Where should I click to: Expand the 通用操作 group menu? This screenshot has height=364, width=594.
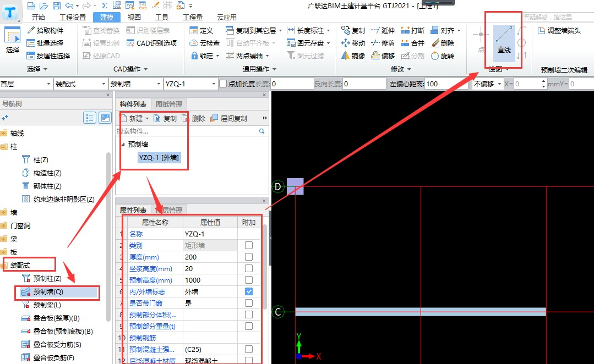click(259, 69)
